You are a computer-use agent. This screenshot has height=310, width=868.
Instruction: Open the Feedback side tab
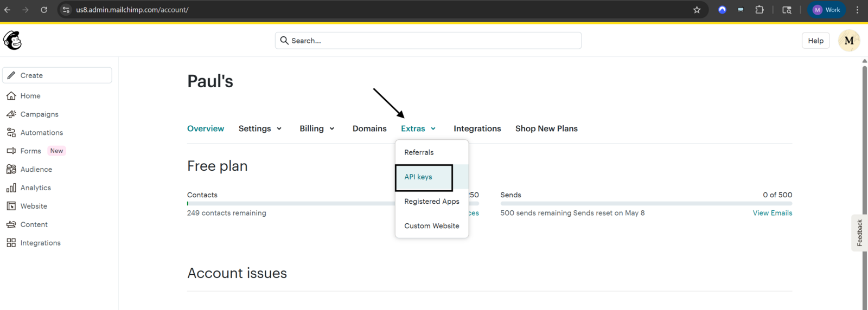[859, 233]
